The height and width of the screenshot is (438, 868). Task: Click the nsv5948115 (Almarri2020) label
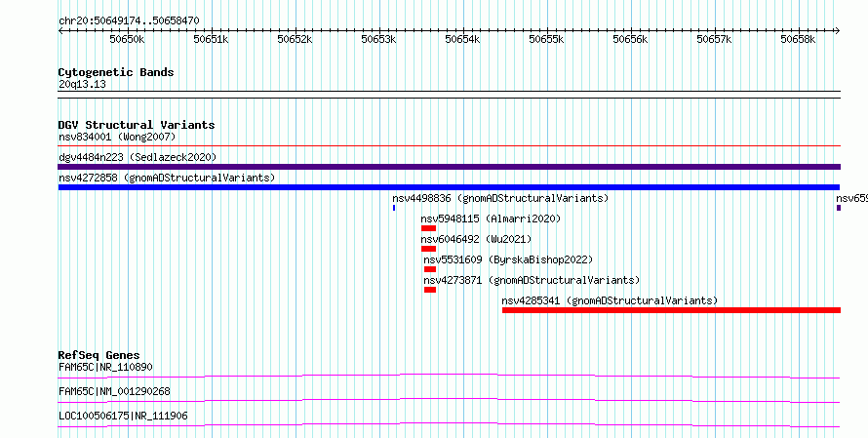click(x=491, y=219)
